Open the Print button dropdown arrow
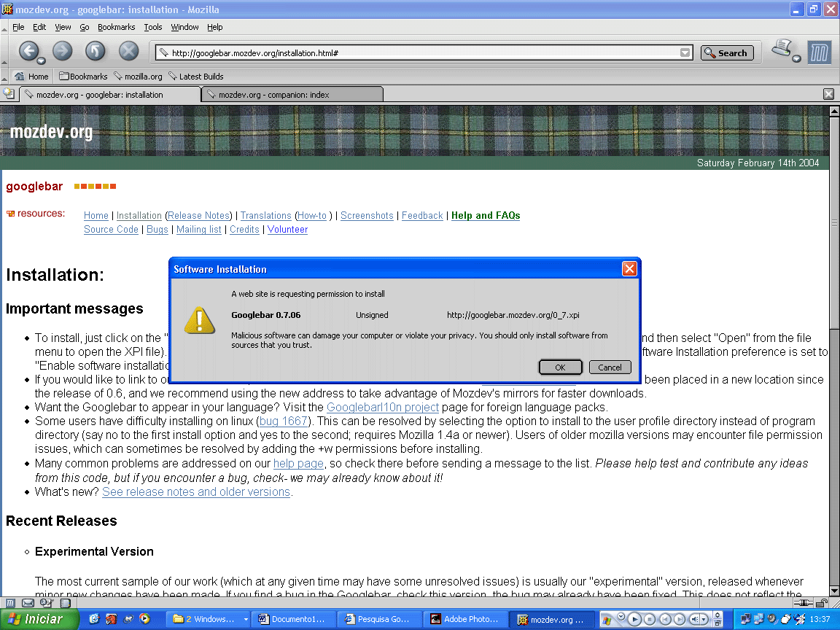 coord(796,58)
